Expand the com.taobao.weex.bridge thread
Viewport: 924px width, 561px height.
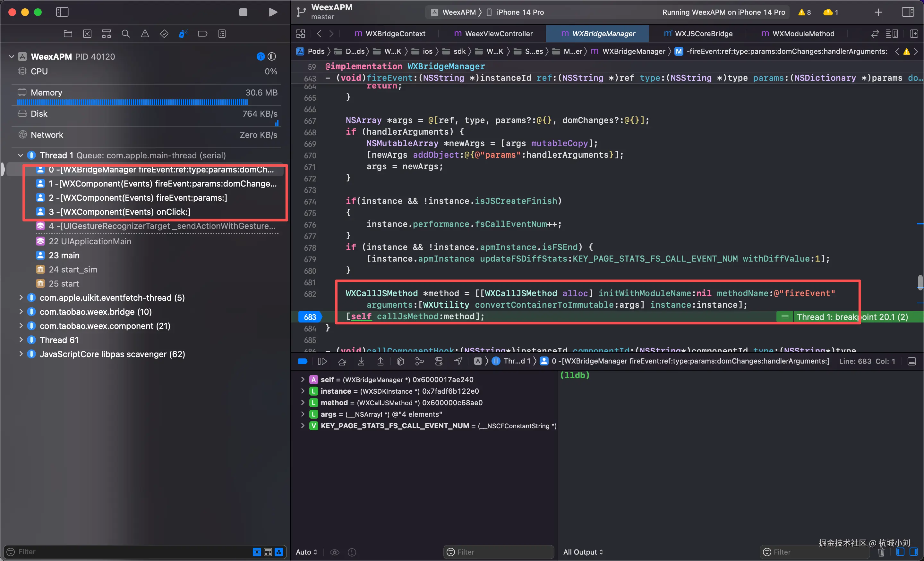(x=21, y=312)
